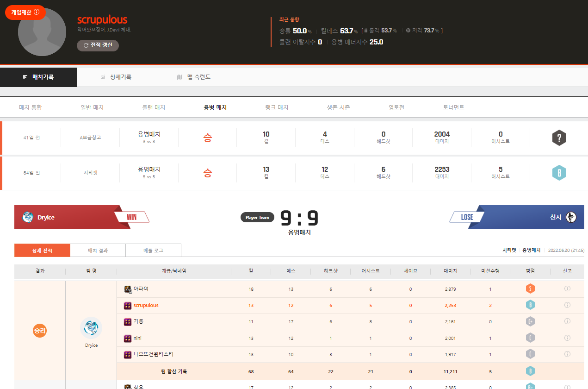Click the profile avatar image

(42, 32)
